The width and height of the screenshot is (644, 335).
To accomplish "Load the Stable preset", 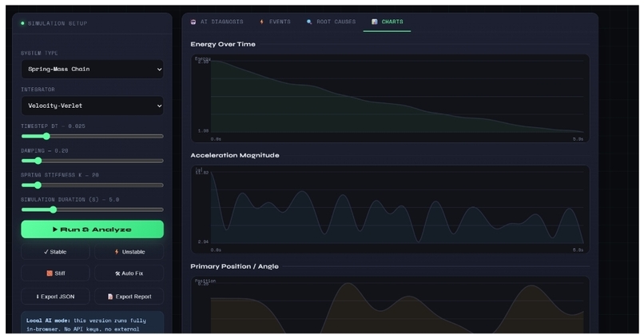I will pos(55,252).
